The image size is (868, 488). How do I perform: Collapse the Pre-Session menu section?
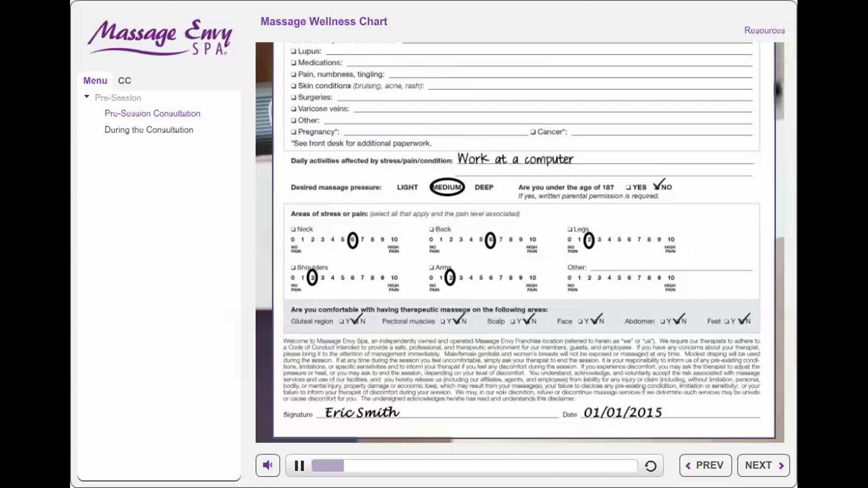tap(87, 97)
